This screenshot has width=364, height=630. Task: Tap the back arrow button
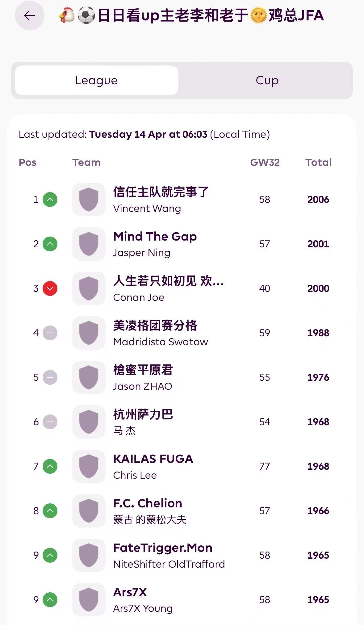click(29, 15)
